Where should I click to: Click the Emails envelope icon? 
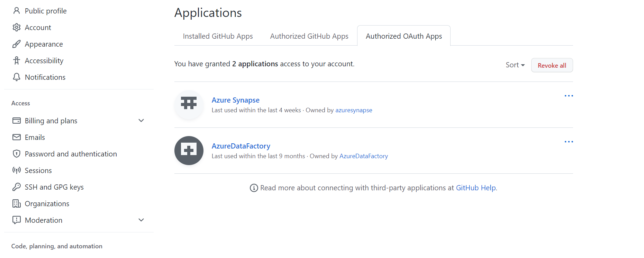click(16, 137)
